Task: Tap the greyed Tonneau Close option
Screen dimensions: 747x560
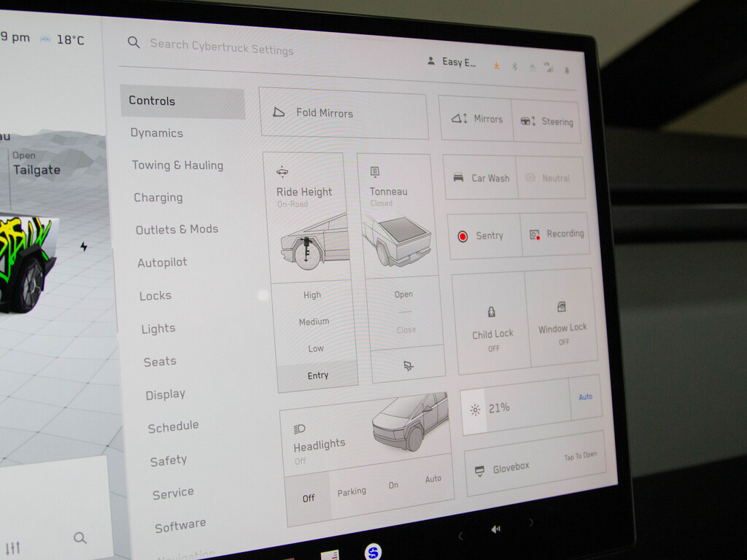Action: click(406, 330)
